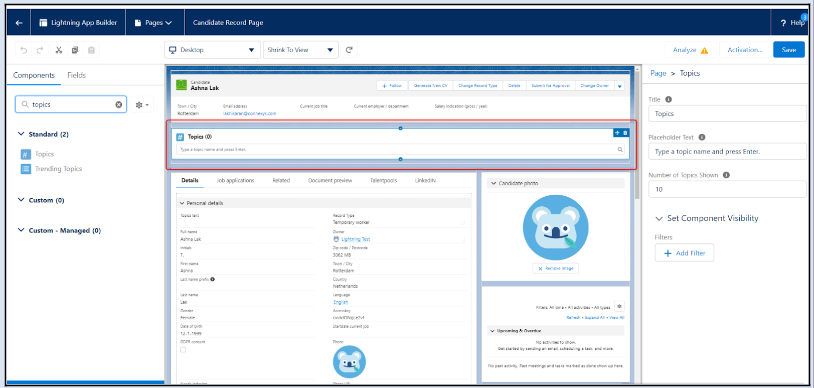The image size is (814, 388).
Task: Open the Talentpools tab
Action: 384,180
